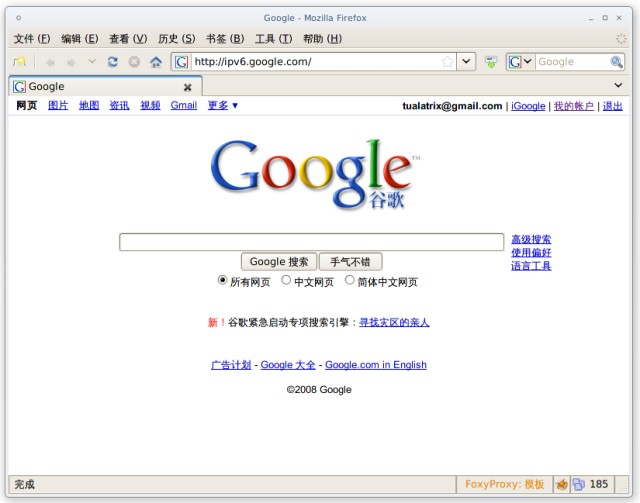Open the 资讯 link

119,105
